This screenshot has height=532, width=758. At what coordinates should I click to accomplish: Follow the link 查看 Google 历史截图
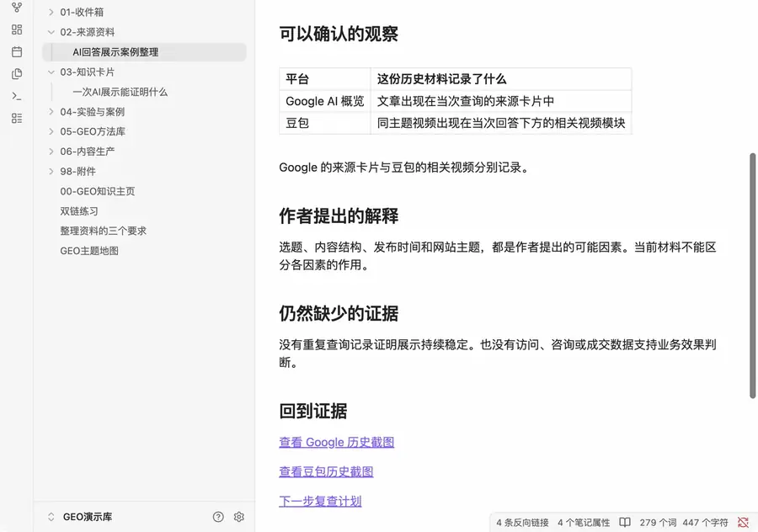point(336,442)
